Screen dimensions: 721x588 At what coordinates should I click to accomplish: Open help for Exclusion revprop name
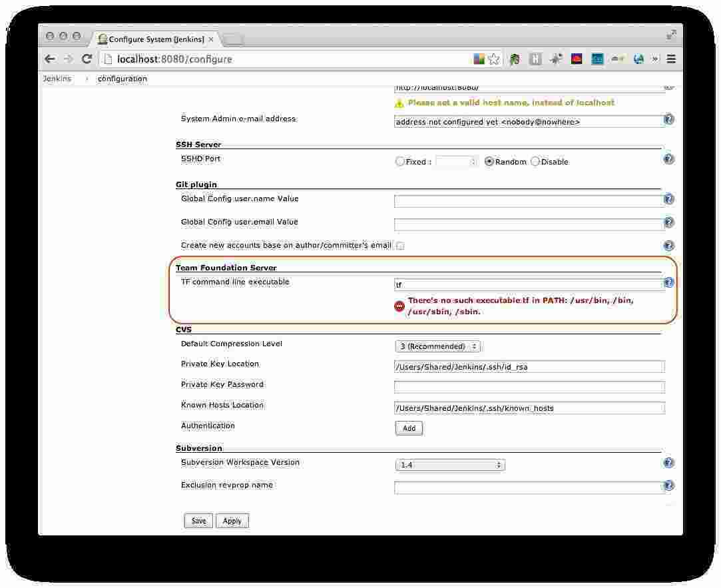click(x=668, y=485)
